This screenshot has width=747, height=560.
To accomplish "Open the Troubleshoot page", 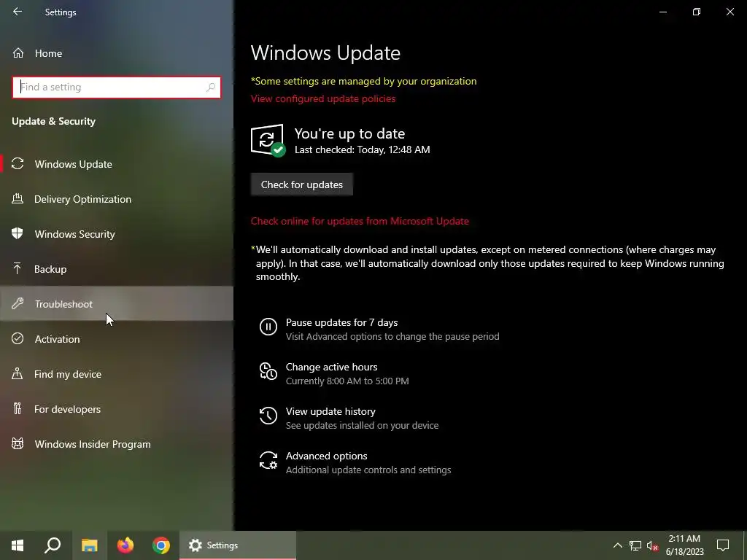I will click(x=117, y=304).
